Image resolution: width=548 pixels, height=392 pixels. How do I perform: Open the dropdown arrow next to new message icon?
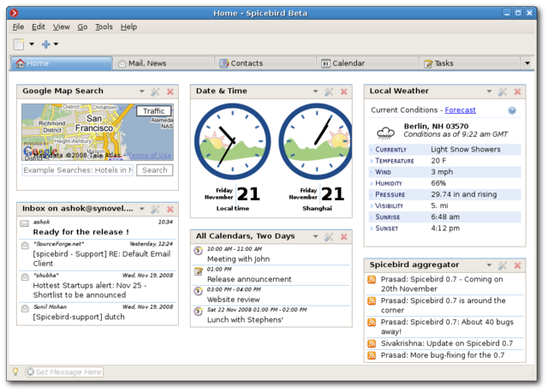tap(32, 44)
